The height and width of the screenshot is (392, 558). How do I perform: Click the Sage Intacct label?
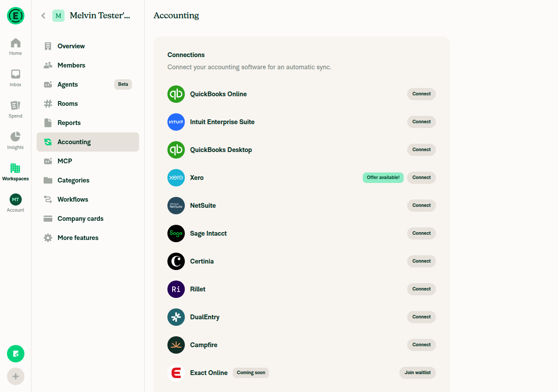click(208, 233)
